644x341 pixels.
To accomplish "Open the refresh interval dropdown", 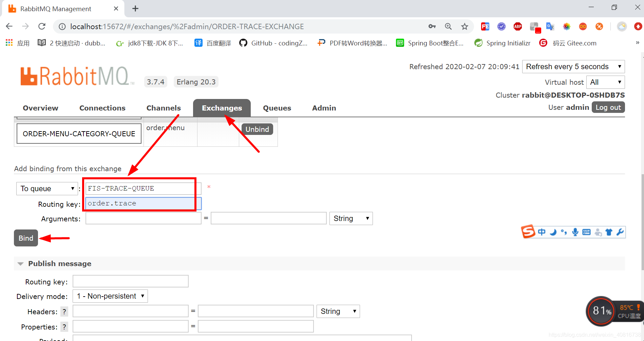I will tap(573, 67).
